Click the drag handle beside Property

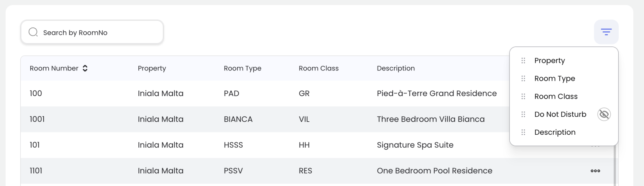tap(523, 60)
